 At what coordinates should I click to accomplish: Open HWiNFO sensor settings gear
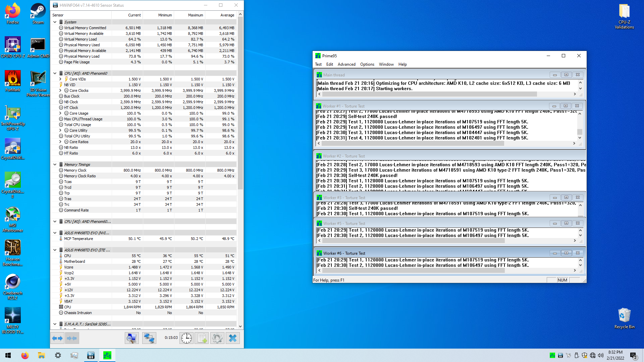217,338
